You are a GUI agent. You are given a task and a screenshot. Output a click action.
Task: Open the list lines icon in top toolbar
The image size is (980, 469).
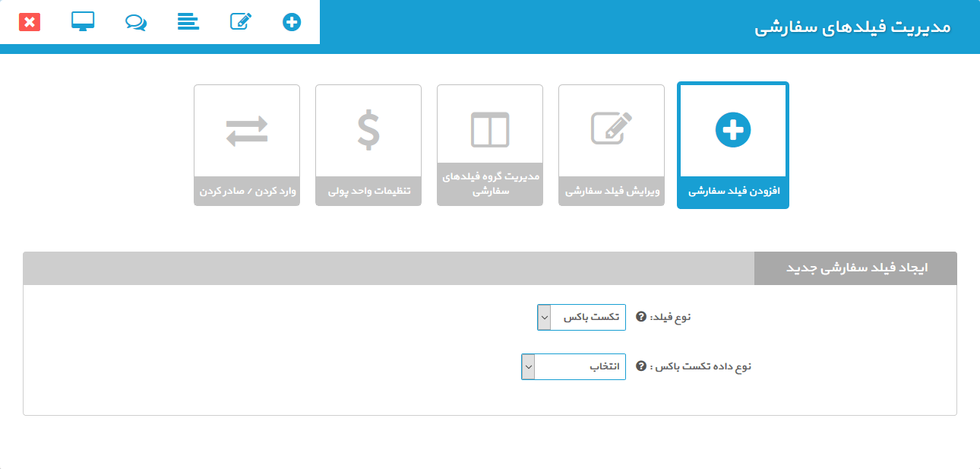click(188, 22)
